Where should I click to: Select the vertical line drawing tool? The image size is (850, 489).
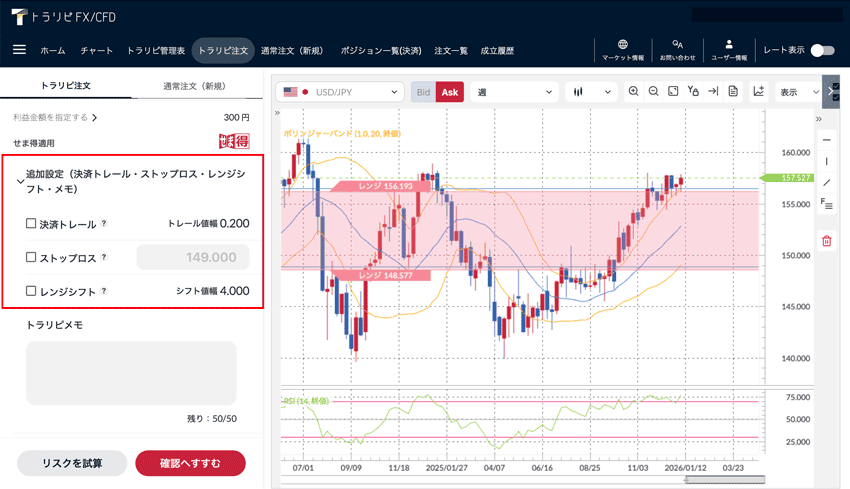point(827,161)
